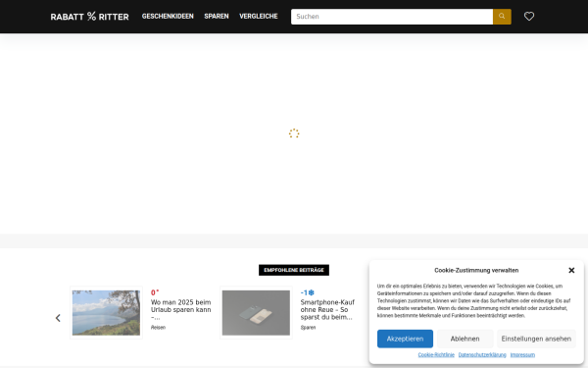Click the Rabatt Ritter logo
The image size is (588, 368).
(89, 17)
